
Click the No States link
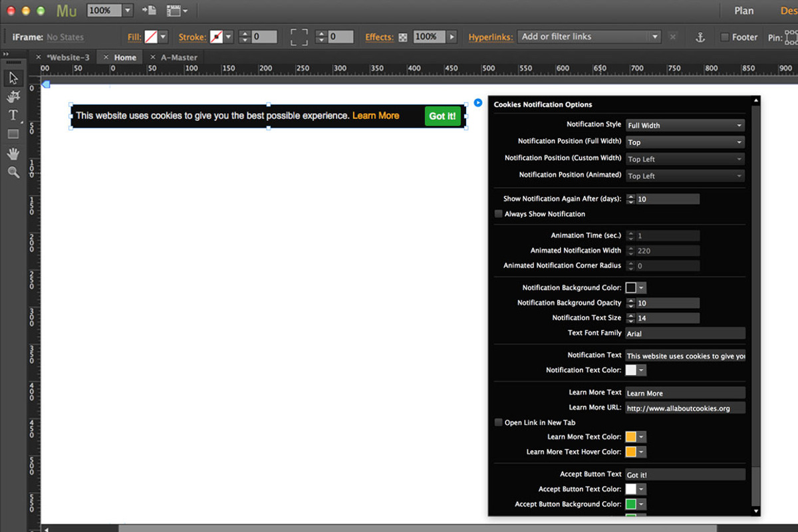[65, 37]
